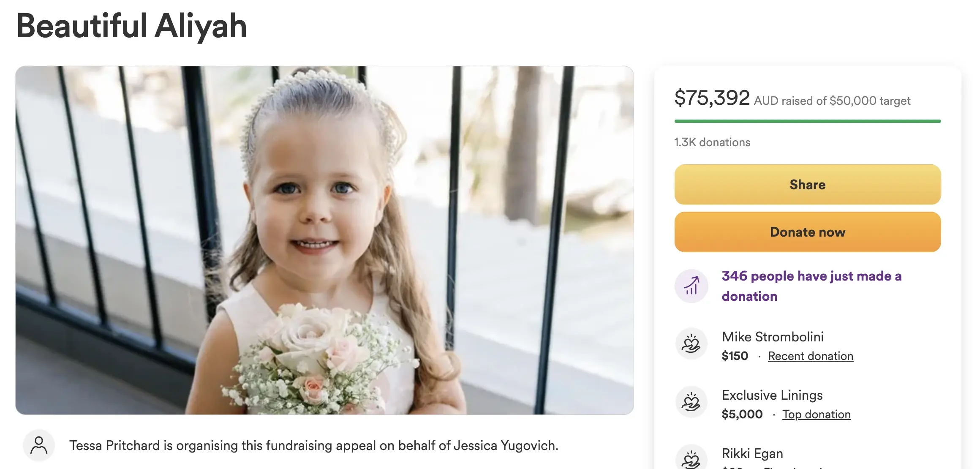Click the 346 people just donated message
Screen dimensions: 980x469
coord(811,286)
